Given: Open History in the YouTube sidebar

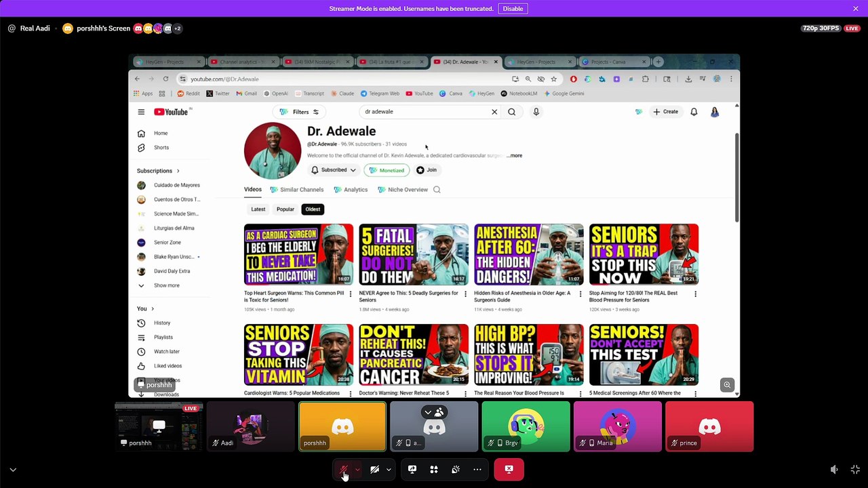Looking at the screenshot, I should pos(153,323).
